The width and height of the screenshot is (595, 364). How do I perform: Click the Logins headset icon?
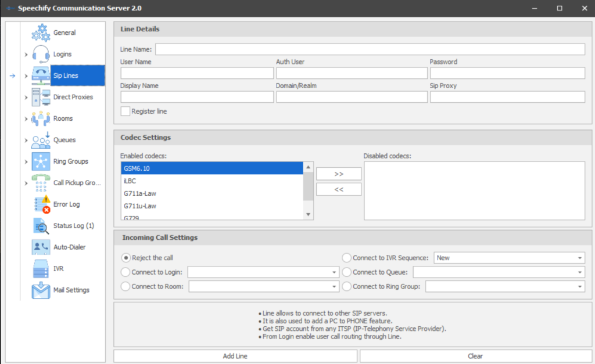coord(41,54)
